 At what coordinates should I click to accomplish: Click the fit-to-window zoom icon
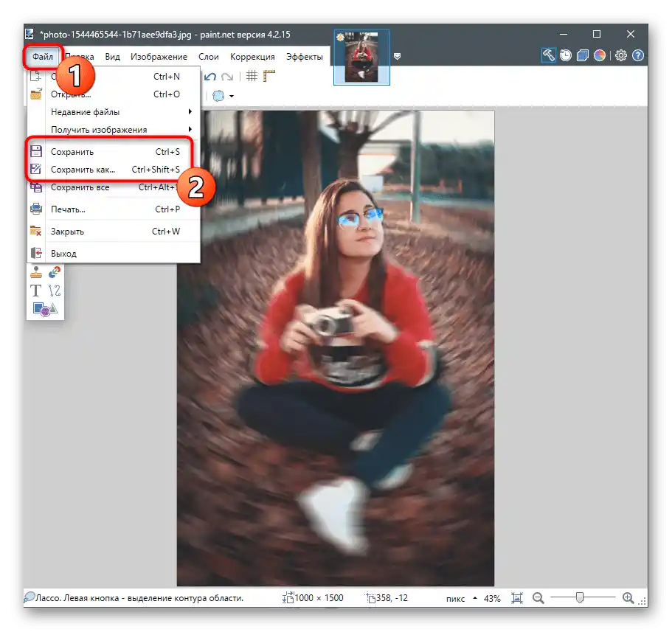(x=517, y=598)
